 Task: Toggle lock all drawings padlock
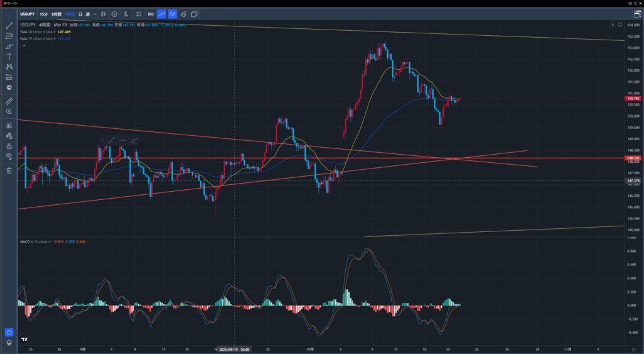coord(9,146)
